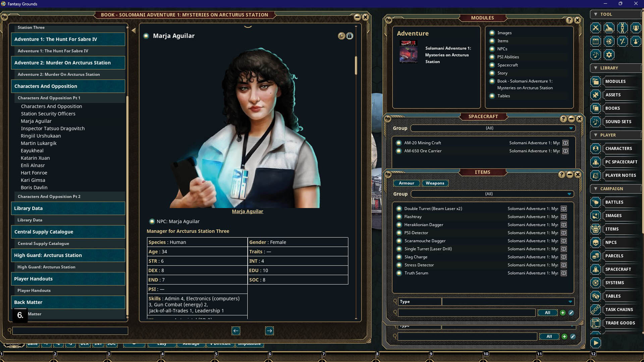Open the music note tool icon

(x=595, y=55)
